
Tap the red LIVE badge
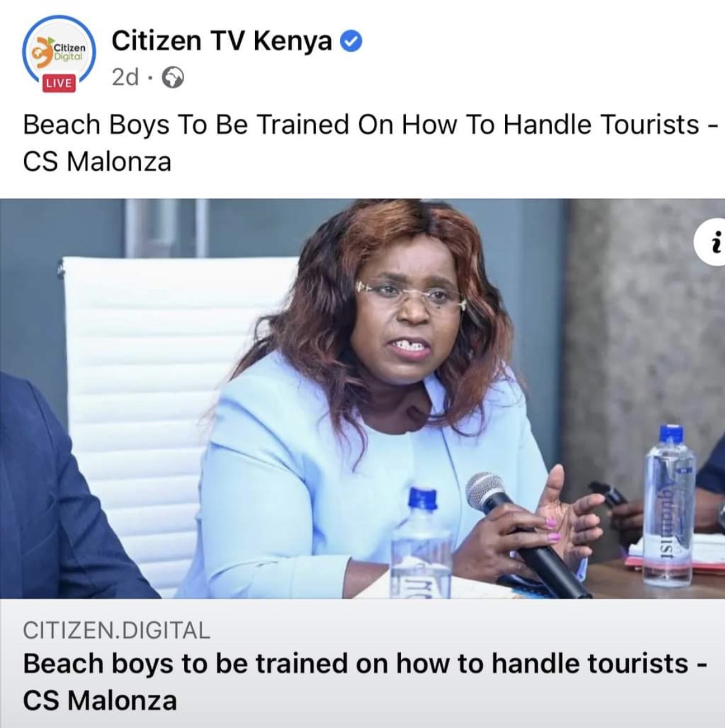point(59,83)
